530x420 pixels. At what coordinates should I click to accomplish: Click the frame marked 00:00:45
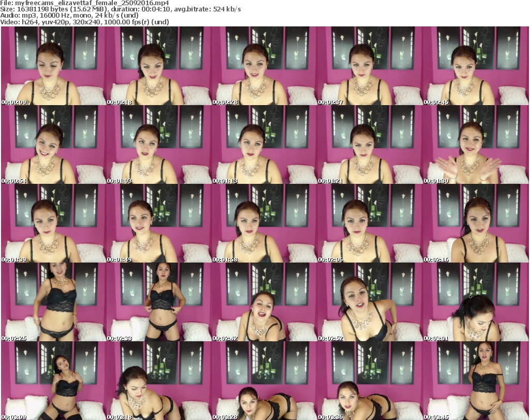(x=476, y=66)
